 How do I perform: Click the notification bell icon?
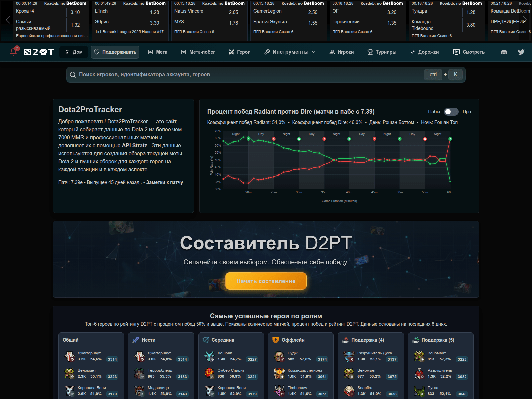13,52
